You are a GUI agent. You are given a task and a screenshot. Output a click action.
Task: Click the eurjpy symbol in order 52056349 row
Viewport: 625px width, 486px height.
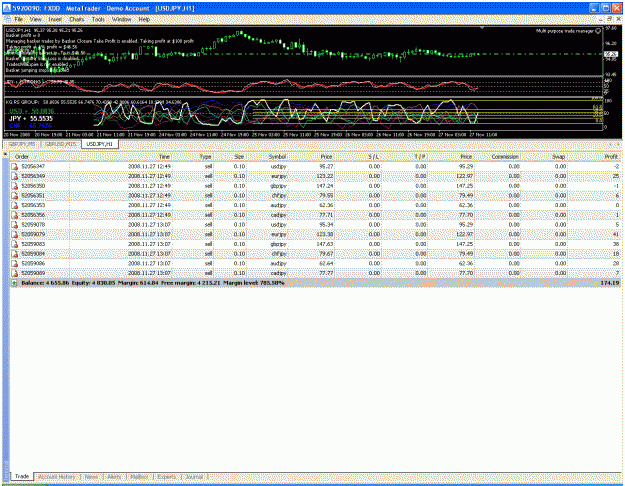pos(278,176)
